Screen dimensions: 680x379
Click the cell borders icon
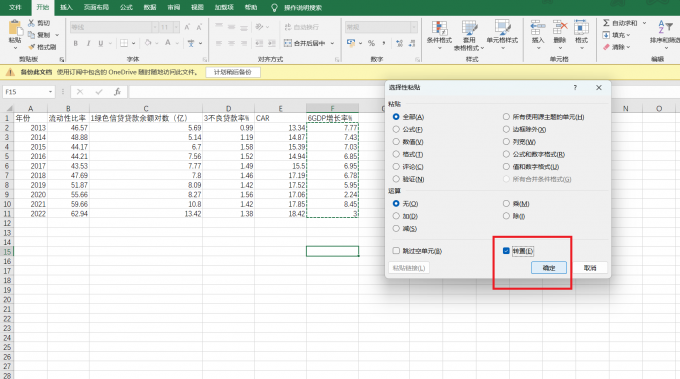click(124, 43)
